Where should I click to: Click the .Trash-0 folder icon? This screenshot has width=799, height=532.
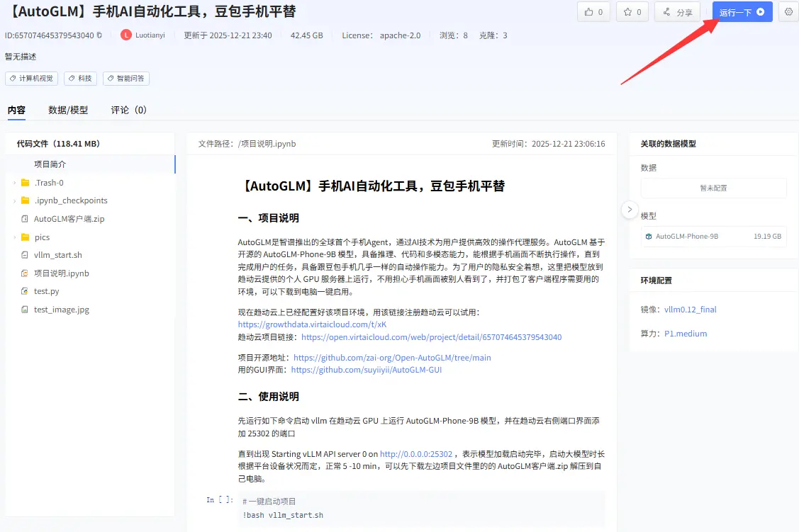pyautogui.click(x=25, y=182)
